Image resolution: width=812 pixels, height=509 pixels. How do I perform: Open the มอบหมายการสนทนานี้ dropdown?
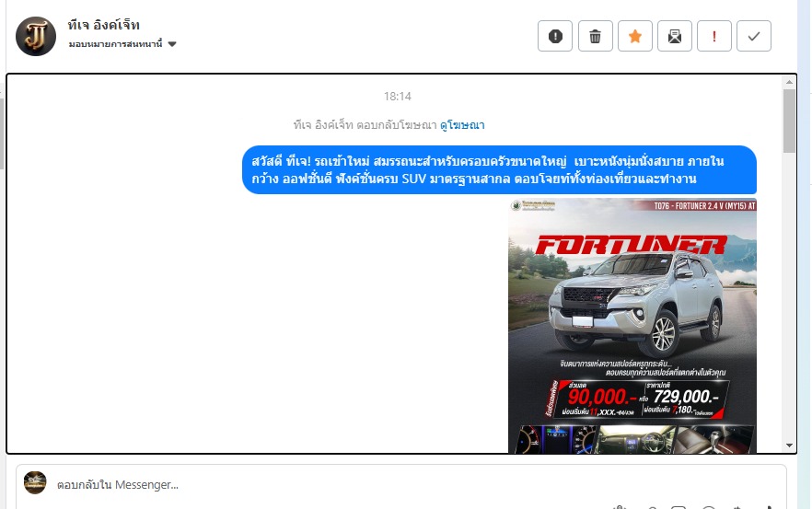[x=122, y=44]
